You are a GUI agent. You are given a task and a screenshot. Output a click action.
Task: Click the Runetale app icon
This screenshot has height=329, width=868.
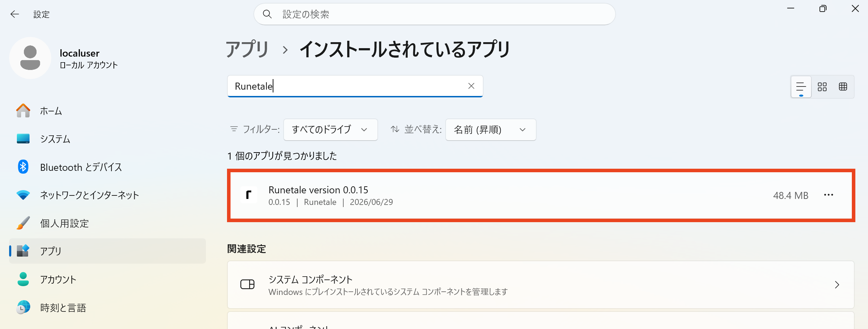(x=249, y=195)
